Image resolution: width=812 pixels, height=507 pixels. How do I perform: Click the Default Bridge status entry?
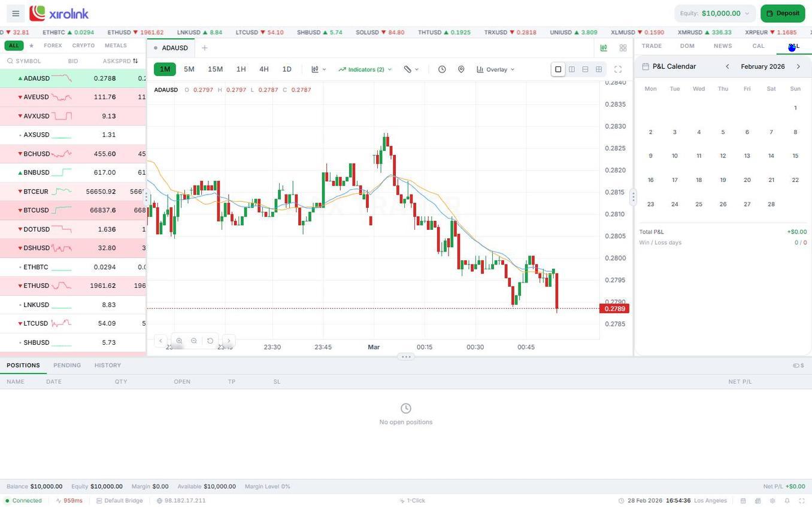pos(119,501)
